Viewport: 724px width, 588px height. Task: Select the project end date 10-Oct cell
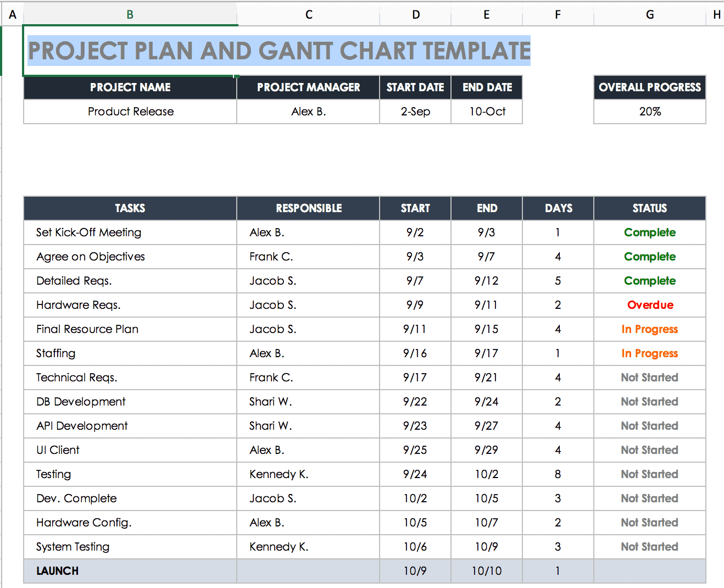(x=487, y=112)
